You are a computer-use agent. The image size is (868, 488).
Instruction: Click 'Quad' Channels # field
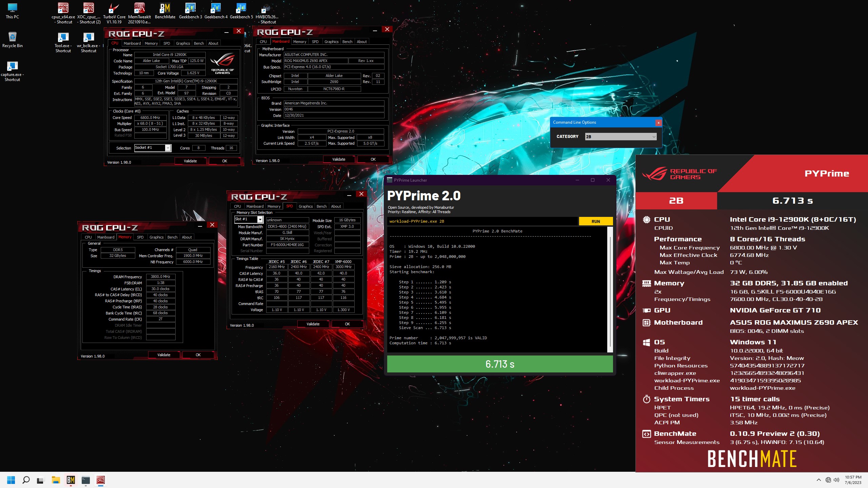pos(193,250)
